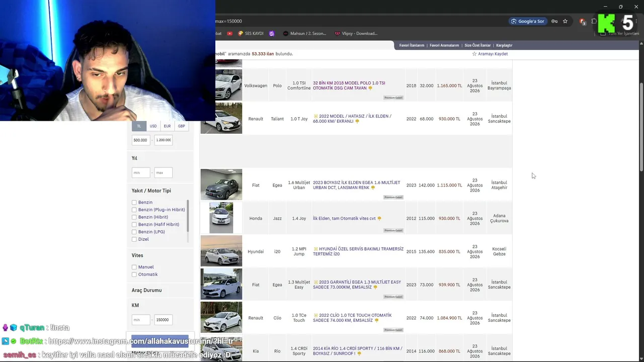Open the Renault Taliant car thumbnail
Viewport: 644px width, 362px height.
[221, 118]
